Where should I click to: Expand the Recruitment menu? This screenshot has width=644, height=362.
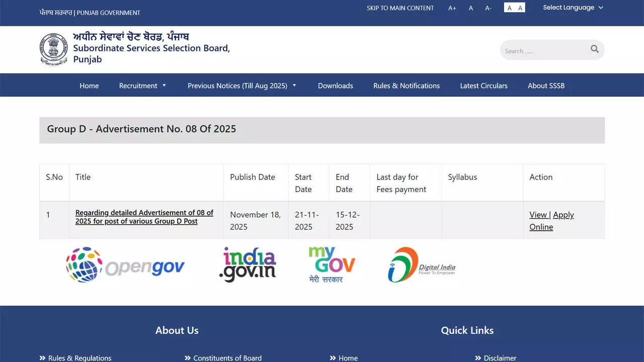tap(142, 85)
